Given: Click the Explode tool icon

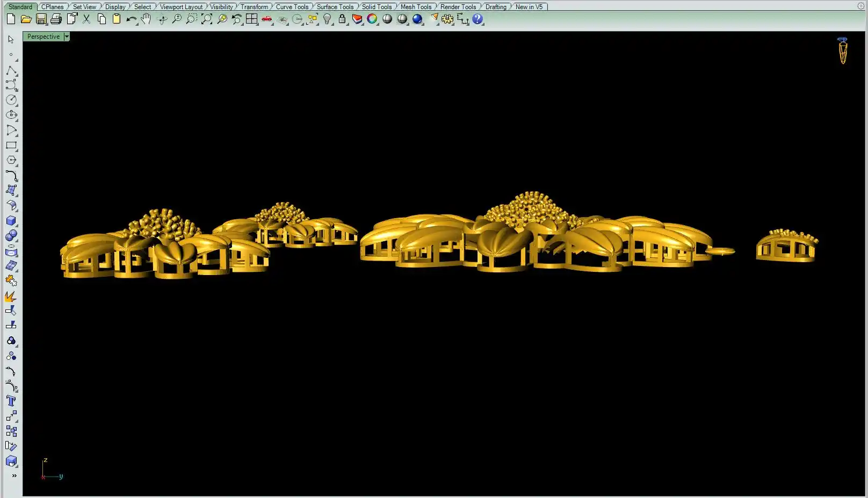Looking at the screenshot, I should pyautogui.click(x=11, y=296).
